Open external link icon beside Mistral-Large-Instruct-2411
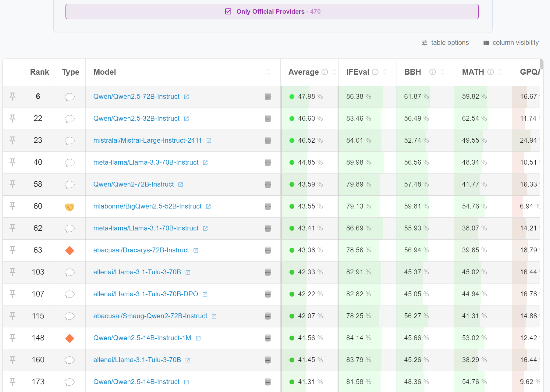This screenshot has height=392, width=550. (209, 141)
